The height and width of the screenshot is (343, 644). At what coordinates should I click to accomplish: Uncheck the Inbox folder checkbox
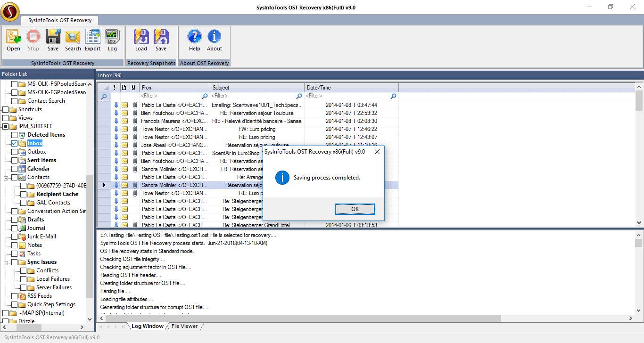point(14,143)
